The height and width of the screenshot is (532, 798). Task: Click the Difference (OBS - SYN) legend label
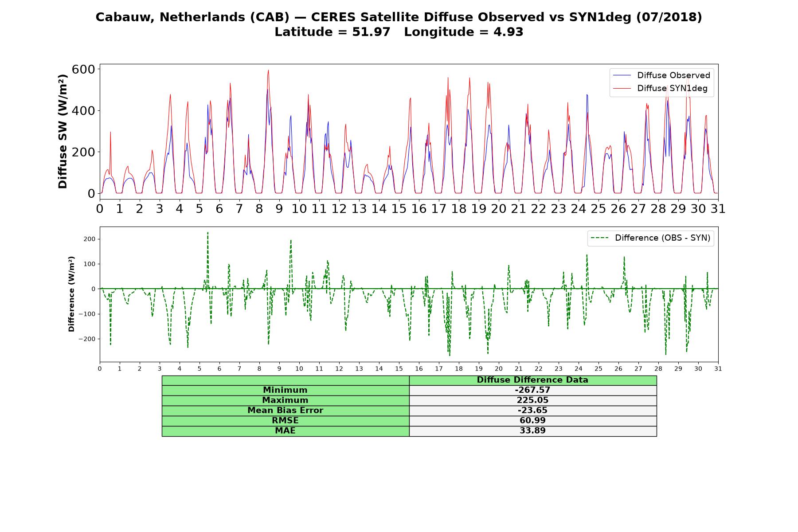tap(662, 238)
